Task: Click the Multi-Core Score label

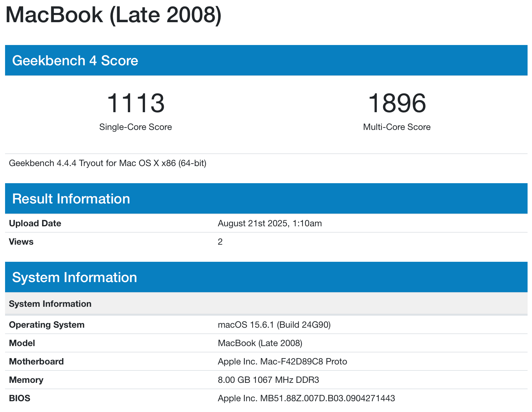Action: point(397,127)
